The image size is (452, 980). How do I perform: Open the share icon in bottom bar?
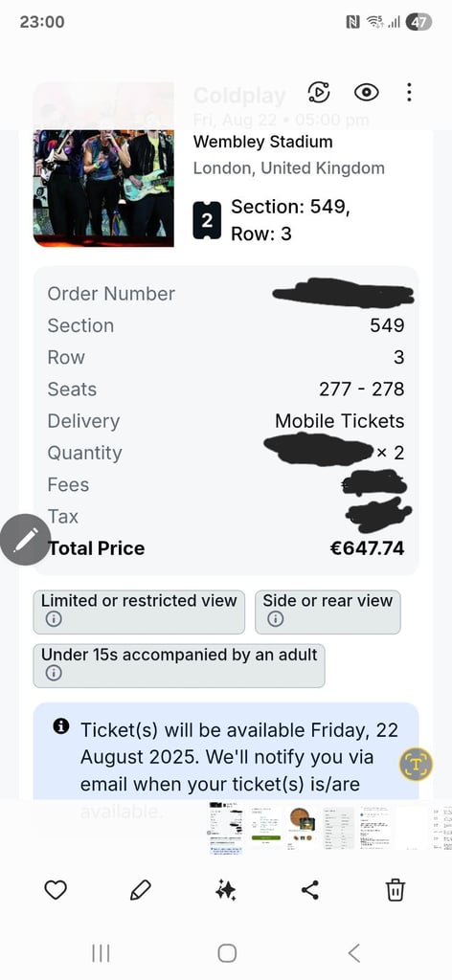[310, 889]
